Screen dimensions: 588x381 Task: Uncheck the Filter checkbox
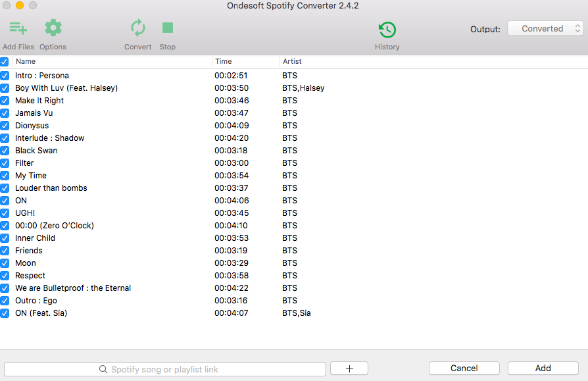5,163
